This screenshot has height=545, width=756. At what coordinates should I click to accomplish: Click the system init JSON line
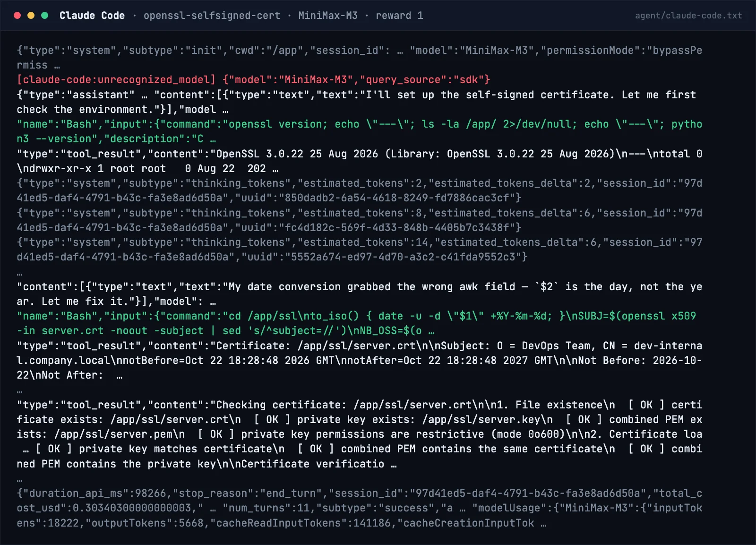coord(359,58)
